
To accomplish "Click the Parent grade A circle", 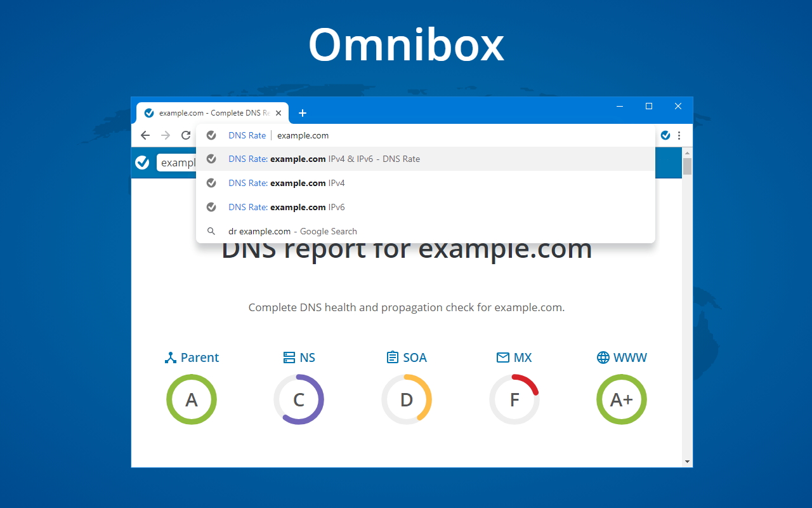I will click(x=192, y=399).
